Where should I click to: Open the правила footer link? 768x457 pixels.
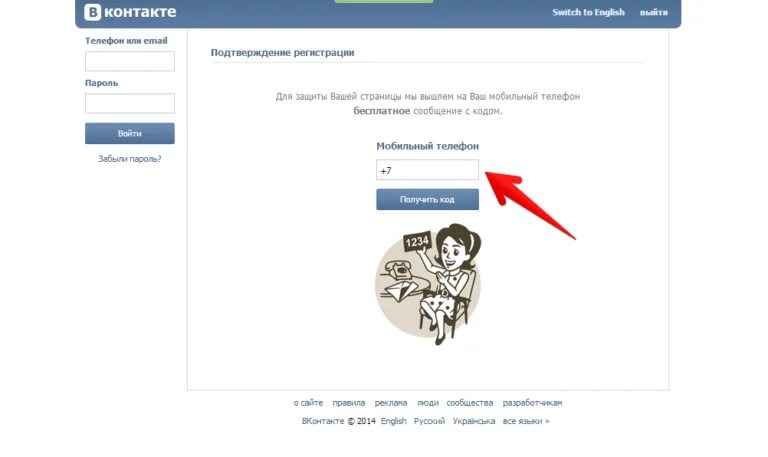[x=348, y=403]
